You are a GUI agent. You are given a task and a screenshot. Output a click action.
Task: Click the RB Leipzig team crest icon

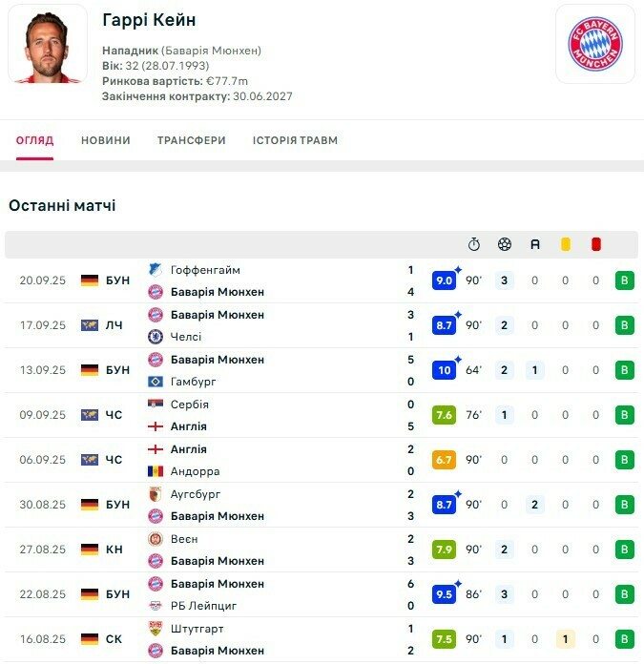pos(156,606)
